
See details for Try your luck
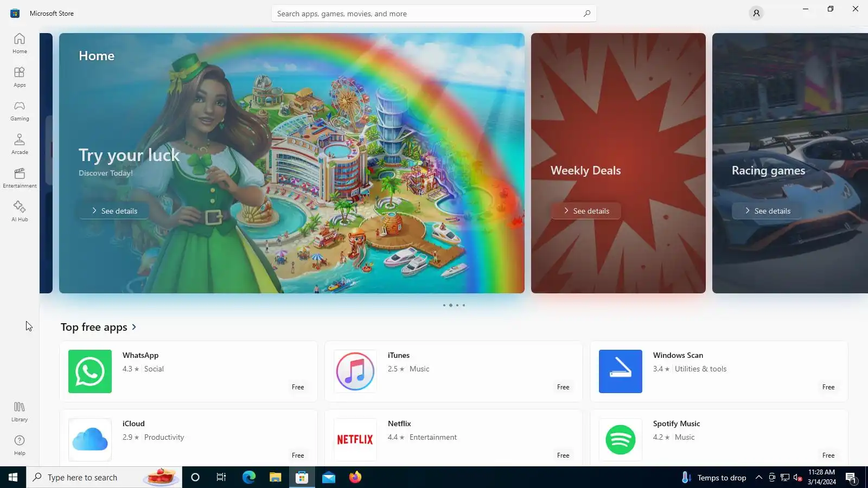114,211
